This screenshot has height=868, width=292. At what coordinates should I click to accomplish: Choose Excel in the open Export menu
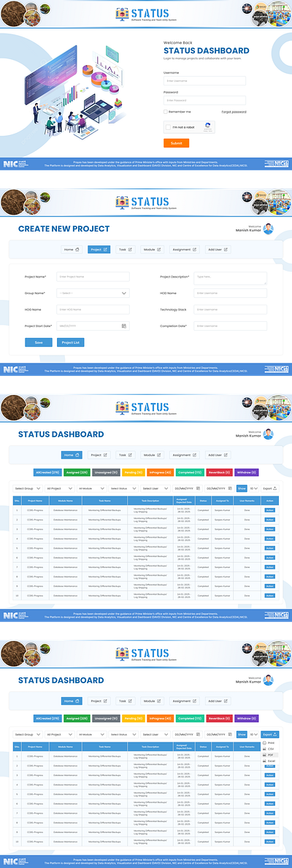(x=270, y=761)
